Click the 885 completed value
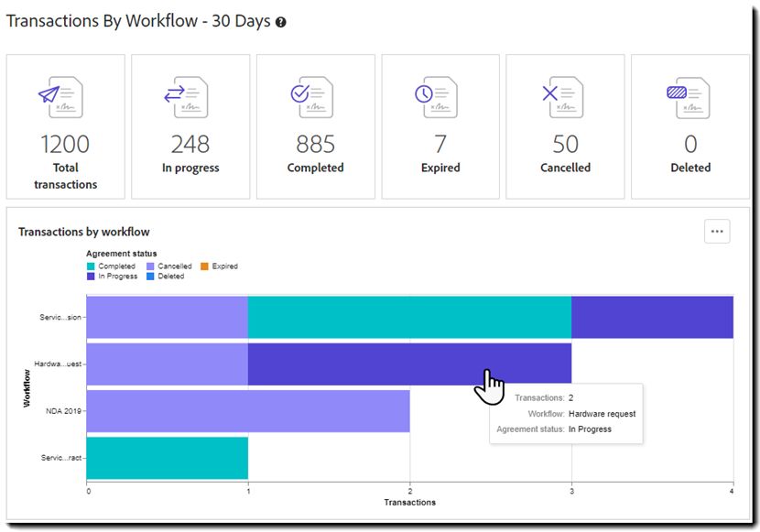The height and width of the screenshot is (532, 760). (316, 144)
